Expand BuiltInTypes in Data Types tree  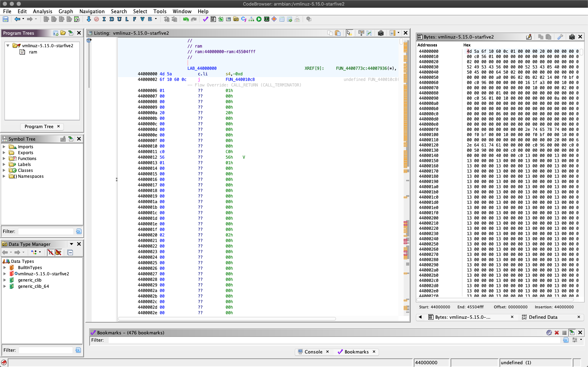click(x=5, y=268)
